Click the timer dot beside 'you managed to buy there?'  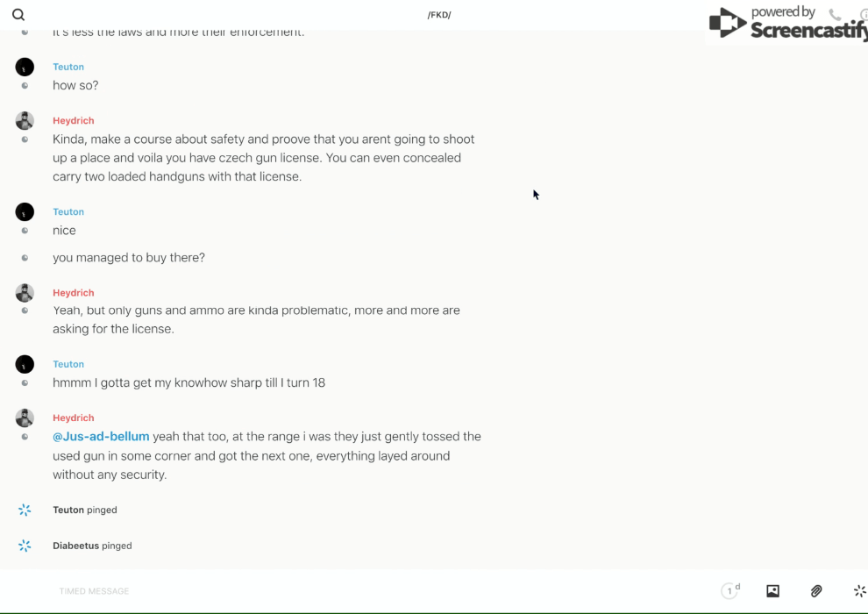pyautogui.click(x=25, y=258)
